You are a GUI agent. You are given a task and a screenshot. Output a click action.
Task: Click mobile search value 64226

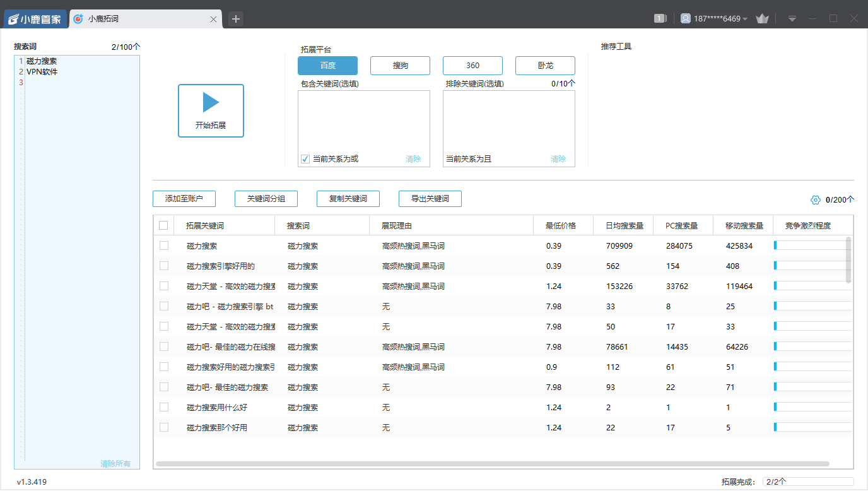click(x=737, y=346)
